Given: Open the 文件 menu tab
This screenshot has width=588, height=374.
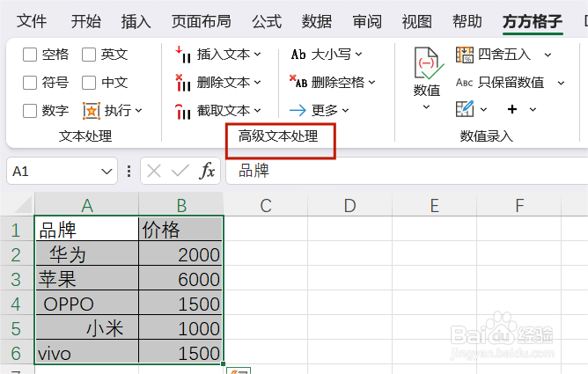Looking at the screenshot, I should (x=32, y=21).
